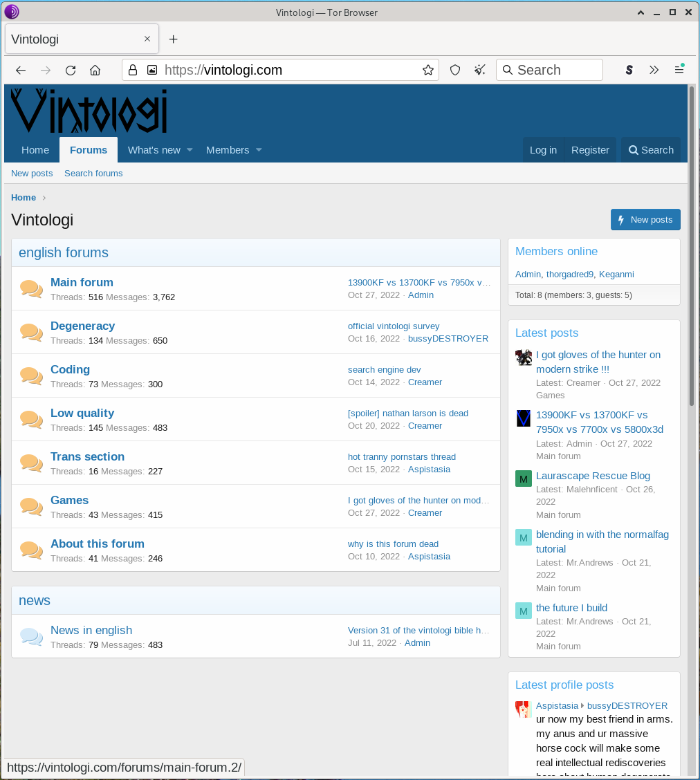This screenshot has height=780, width=700.
Task: Click the english forums category heading
Action: pyautogui.click(x=63, y=252)
